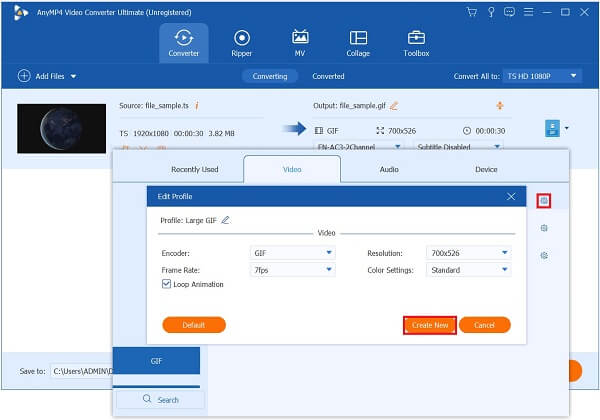Open the Color Settings Standard dropdown
The width and height of the screenshot is (600, 420).
point(469,270)
